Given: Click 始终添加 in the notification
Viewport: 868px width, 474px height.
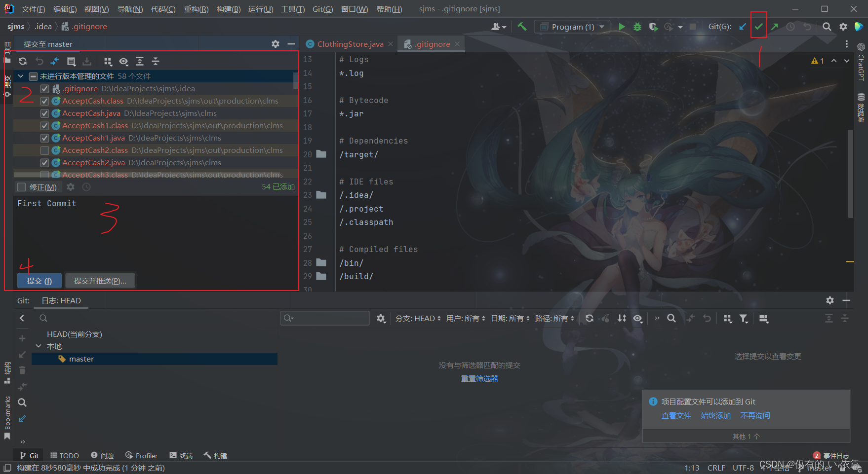Looking at the screenshot, I should coord(715,415).
